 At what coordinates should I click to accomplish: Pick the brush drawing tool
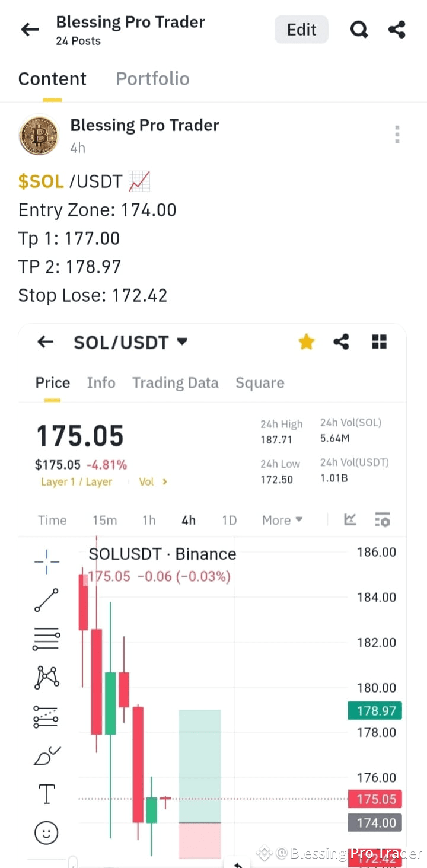click(46, 755)
